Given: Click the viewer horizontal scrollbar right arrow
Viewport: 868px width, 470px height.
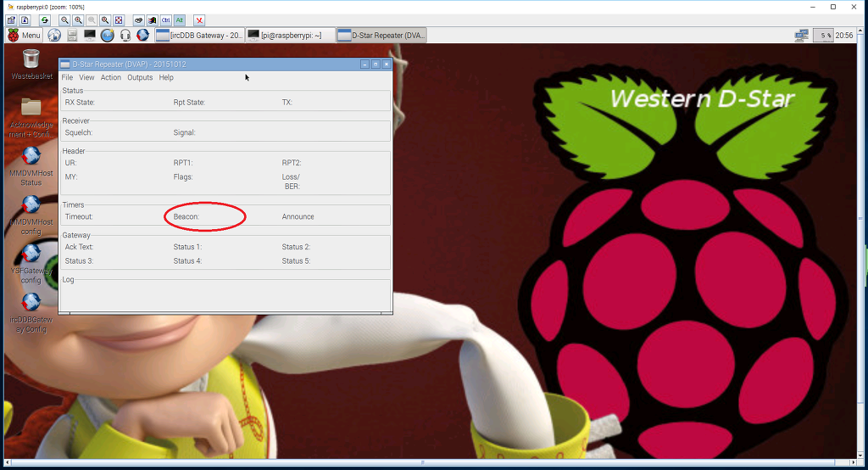Looking at the screenshot, I should 853,462.
